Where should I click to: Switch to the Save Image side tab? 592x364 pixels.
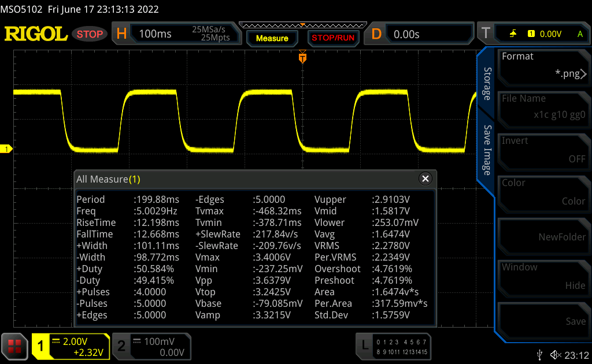(x=487, y=150)
